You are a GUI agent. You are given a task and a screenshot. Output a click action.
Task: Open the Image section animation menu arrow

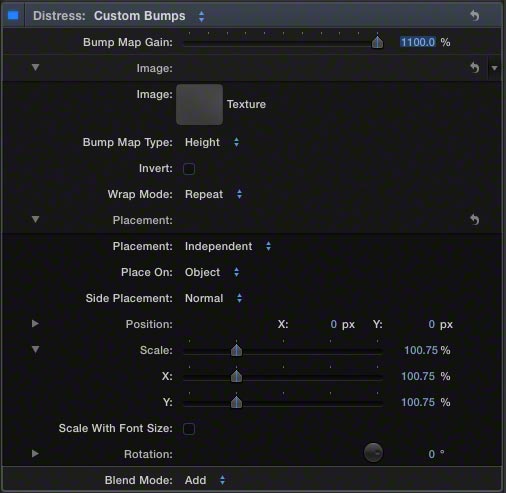tap(494, 68)
